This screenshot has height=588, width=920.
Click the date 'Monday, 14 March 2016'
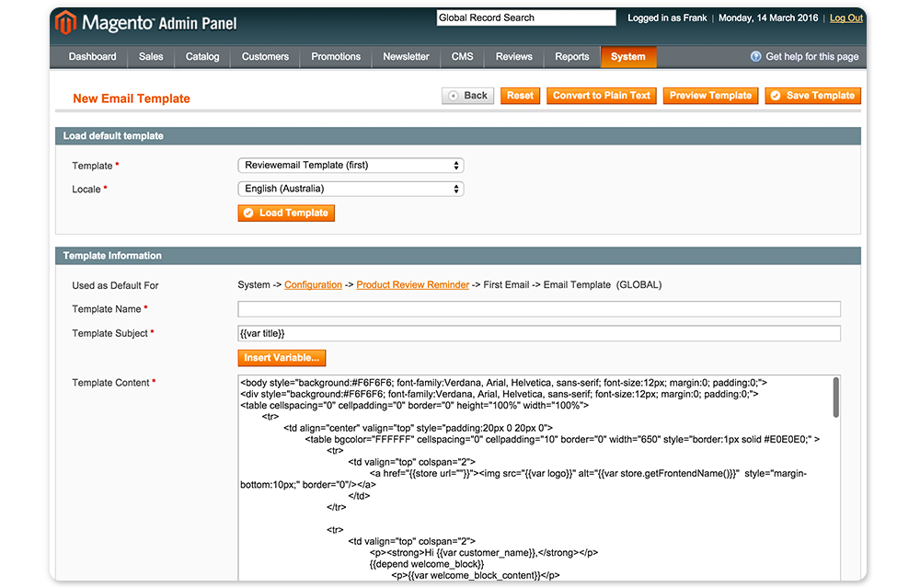click(x=768, y=18)
